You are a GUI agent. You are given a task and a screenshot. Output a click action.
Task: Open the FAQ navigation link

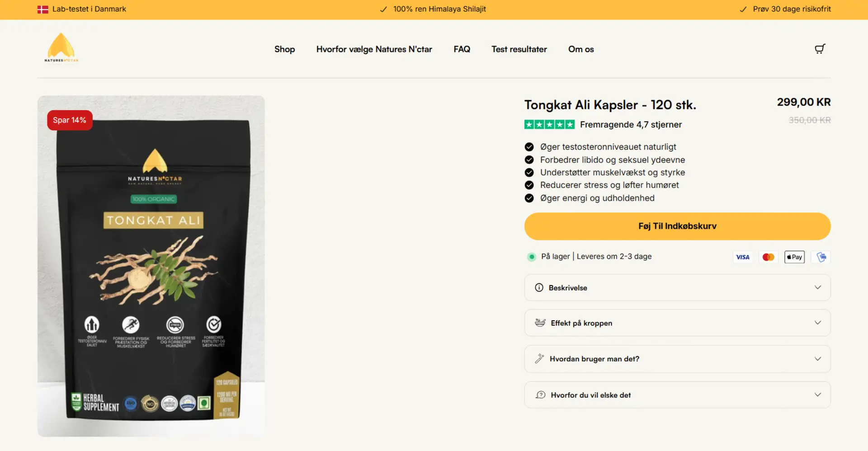pos(462,49)
